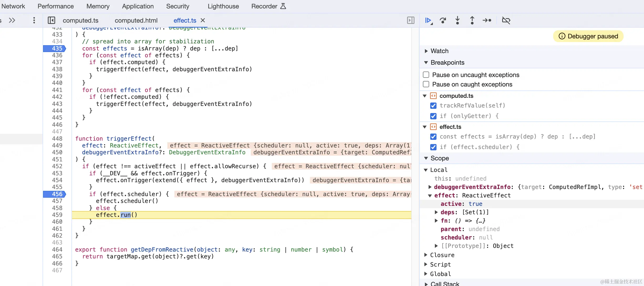Image resolution: width=644 pixels, height=286 pixels.
Task: Click computed.ts file icon in Breakpoints
Action: click(433, 96)
